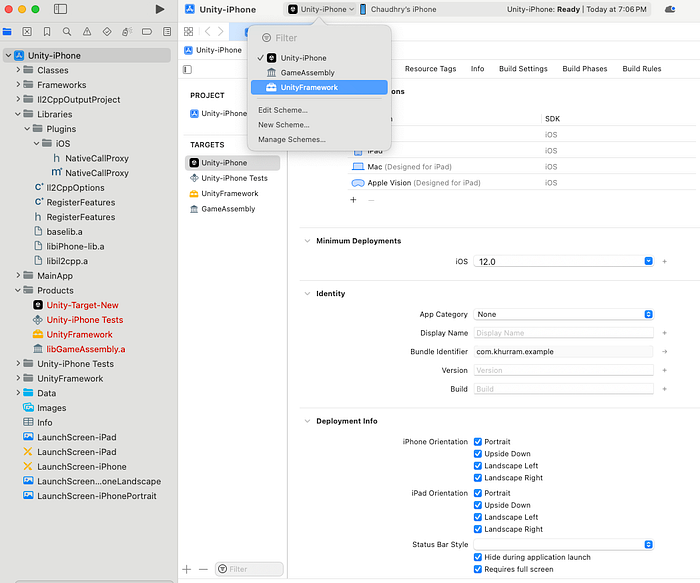Select Manage Schemes… menu item
The width and height of the screenshot is (700, 583).
point(292,139)
